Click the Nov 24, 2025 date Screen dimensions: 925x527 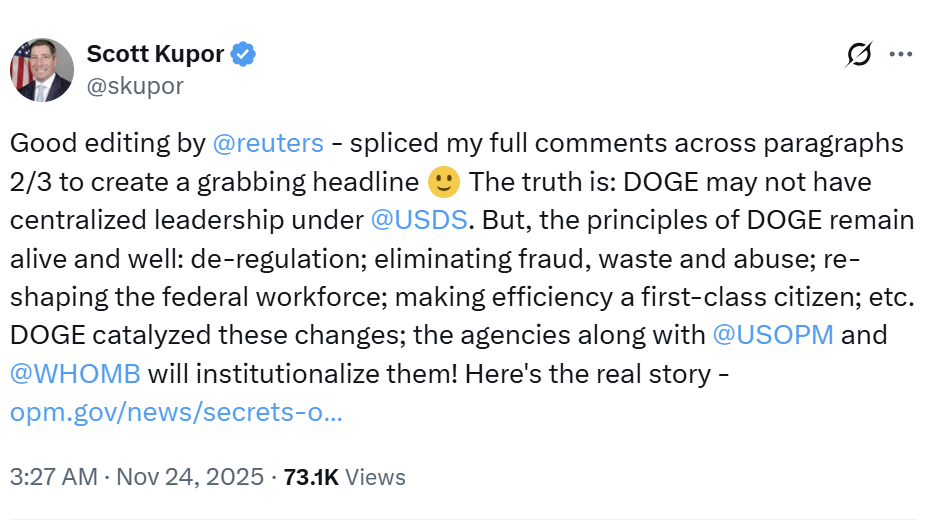[190, 477]
